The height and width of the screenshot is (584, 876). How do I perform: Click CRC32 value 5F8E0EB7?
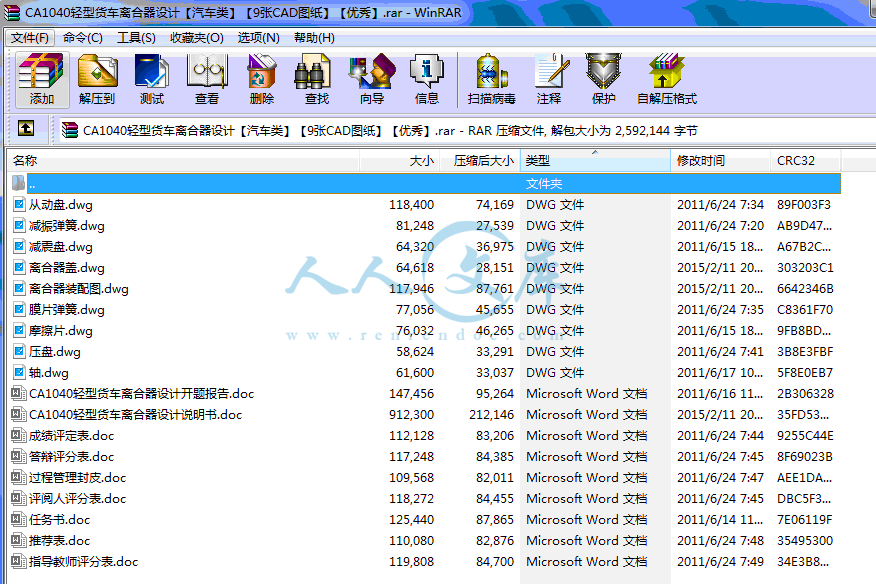(804, 372)
